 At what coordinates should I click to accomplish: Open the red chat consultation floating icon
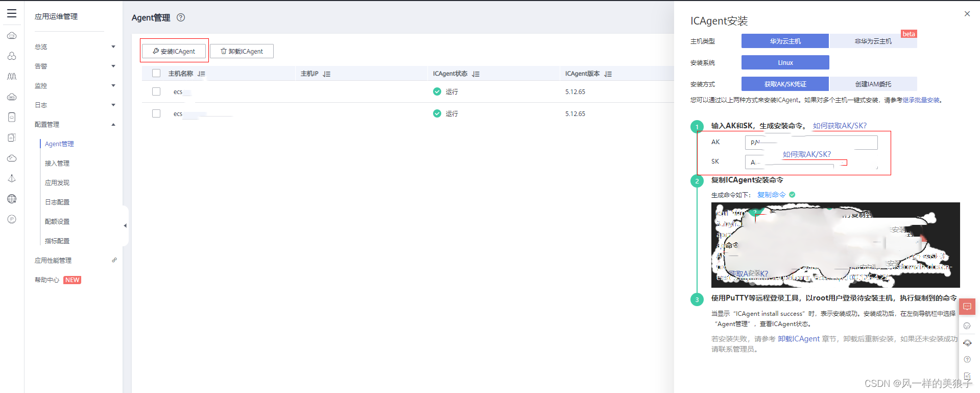pos(967,307)
